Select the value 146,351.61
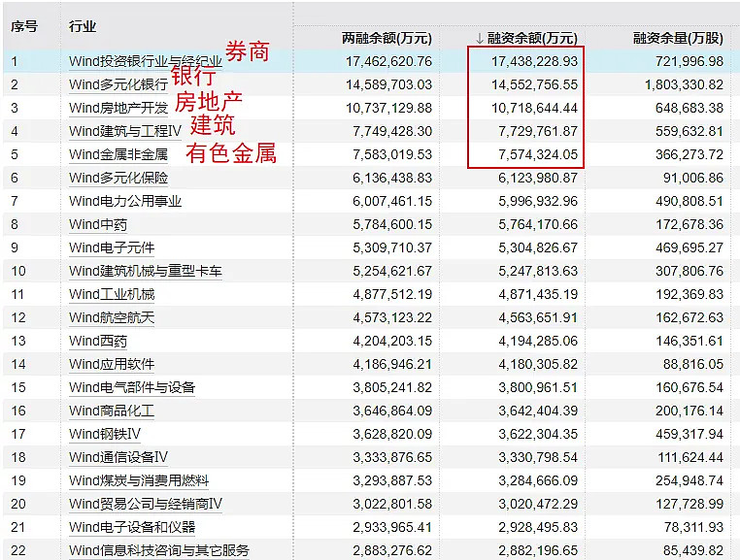Viewport: 740px width, 560px height. (690, 341)
